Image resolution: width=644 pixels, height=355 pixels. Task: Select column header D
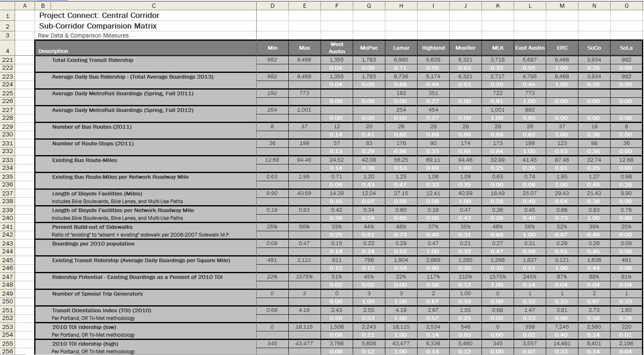point(273,5)
